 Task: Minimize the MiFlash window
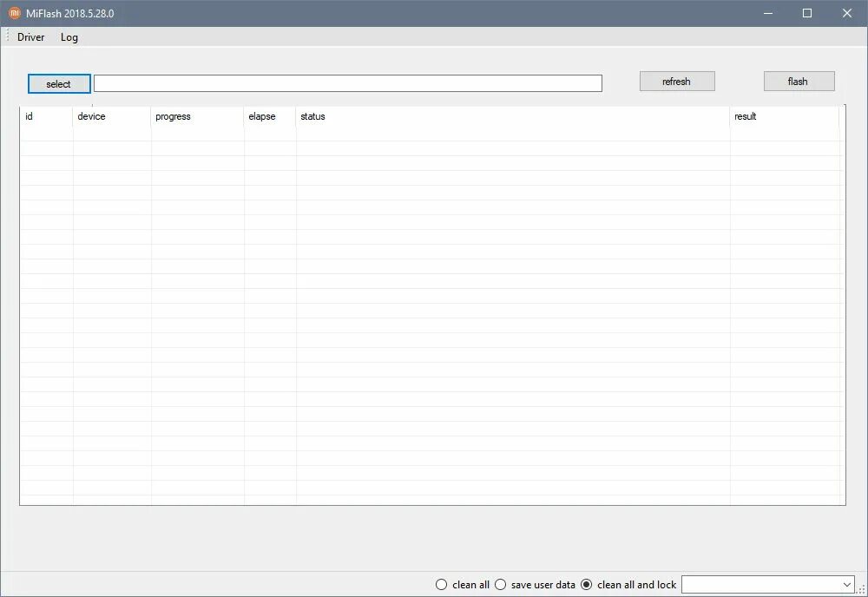(768, 13)
